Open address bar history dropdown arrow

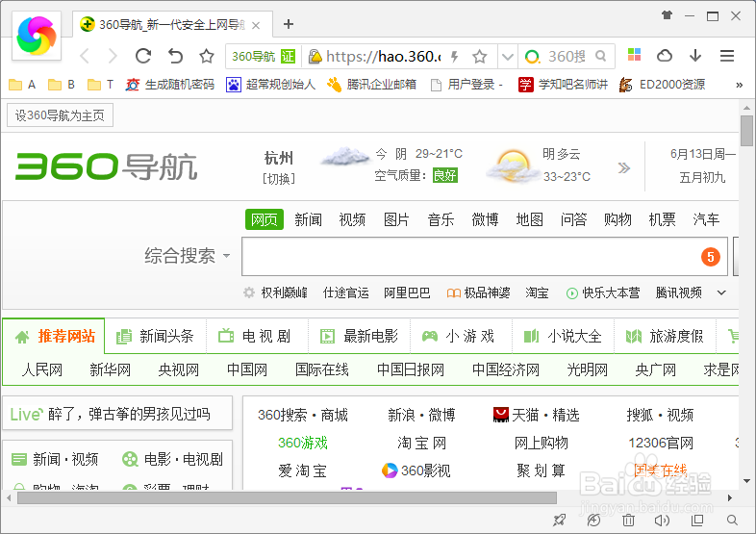(x=507, y=57)
